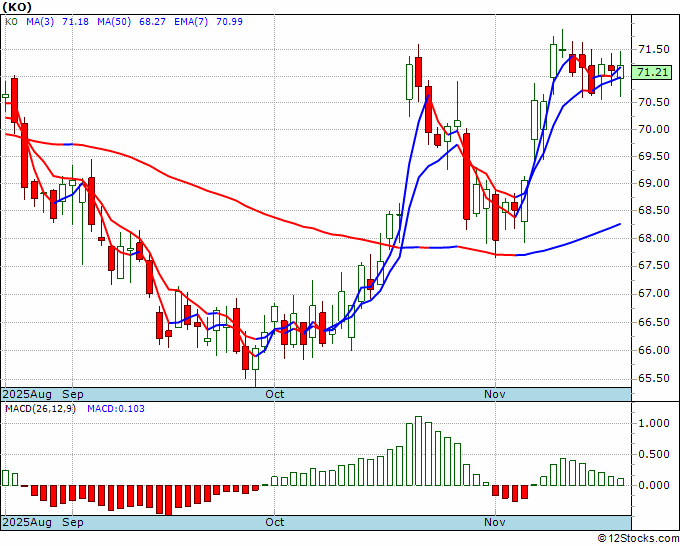
Task: Click Oct on the price chart timeline
Action: click(275, 394)
